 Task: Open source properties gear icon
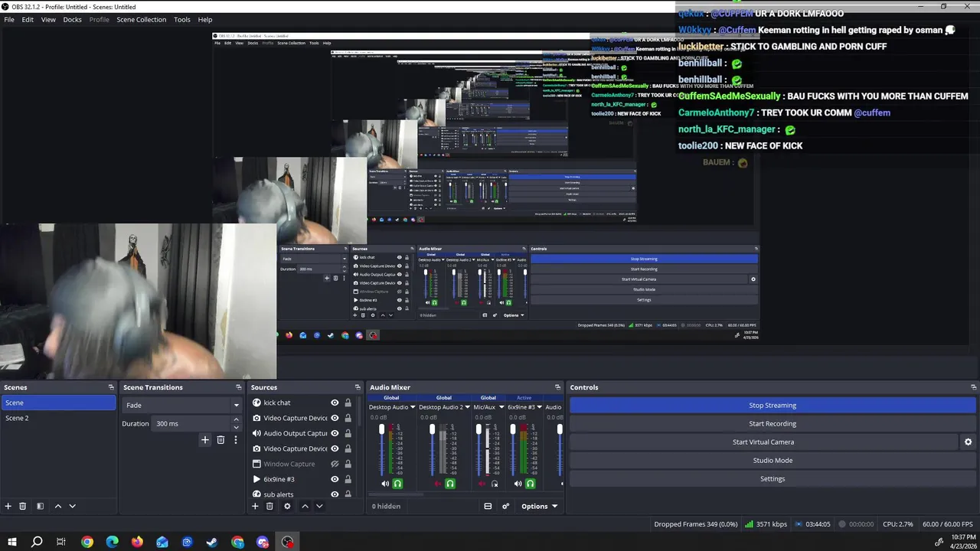pyautogui.click(x=287, y=506)
